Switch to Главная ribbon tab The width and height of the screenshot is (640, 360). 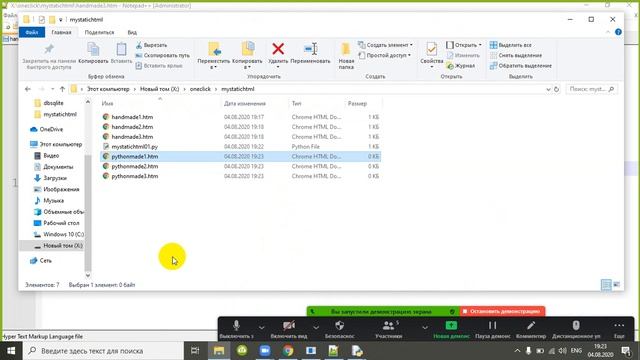pyautogui.click(x=61, y=32)
